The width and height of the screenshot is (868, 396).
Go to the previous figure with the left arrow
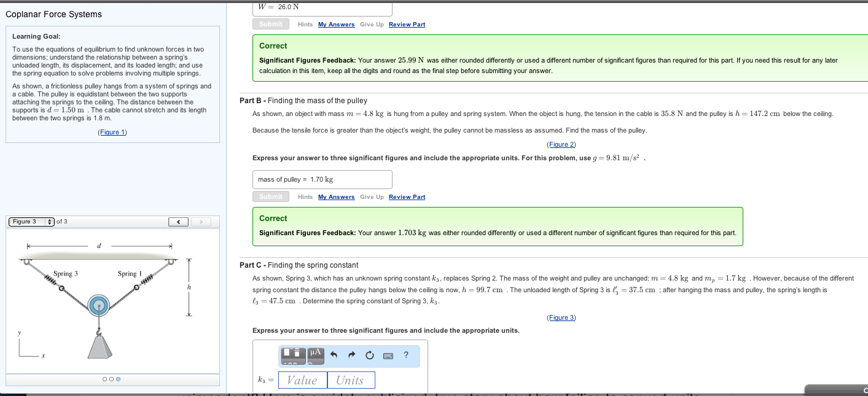pyautogui.click(x=178, y=222)
